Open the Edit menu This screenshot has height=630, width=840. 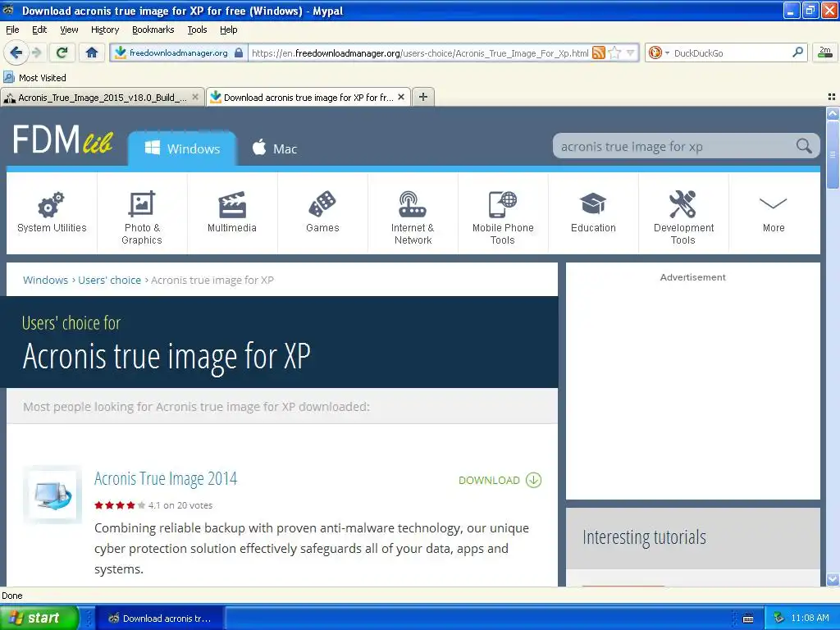pyautogui.click(x=39, y=30)
